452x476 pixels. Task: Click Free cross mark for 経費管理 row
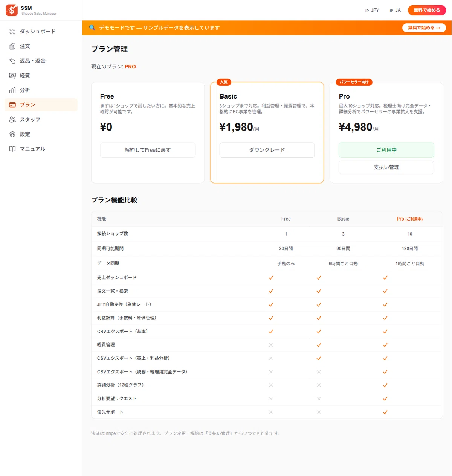click(271, 345)
